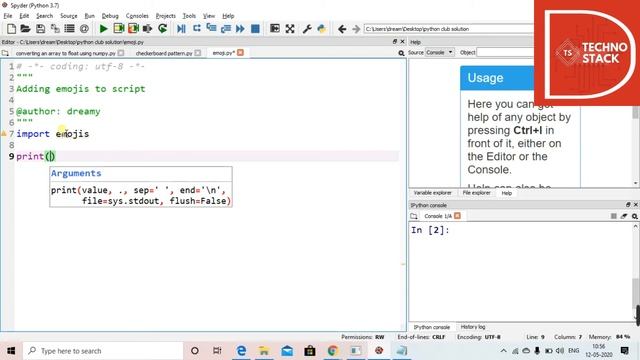Clear console with the eraser icon
This screenshot has width=640, height=360.
[624, 216]
